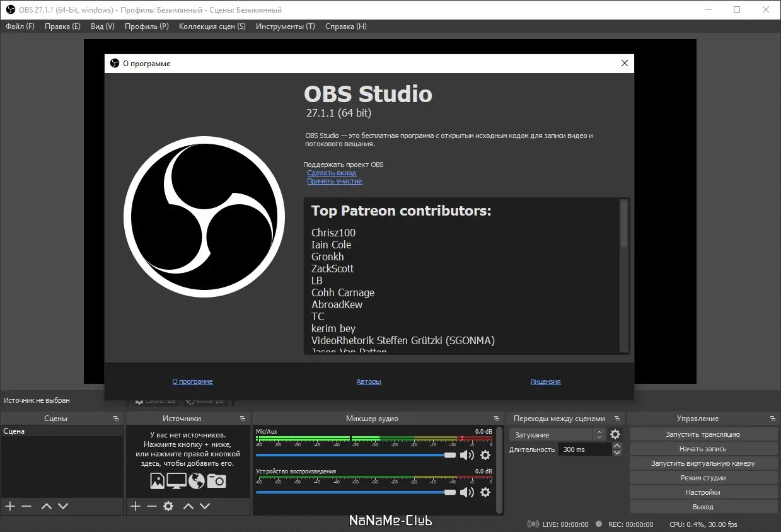Open the Файл menu
The image size is (781, 532).
coord(20,26)
